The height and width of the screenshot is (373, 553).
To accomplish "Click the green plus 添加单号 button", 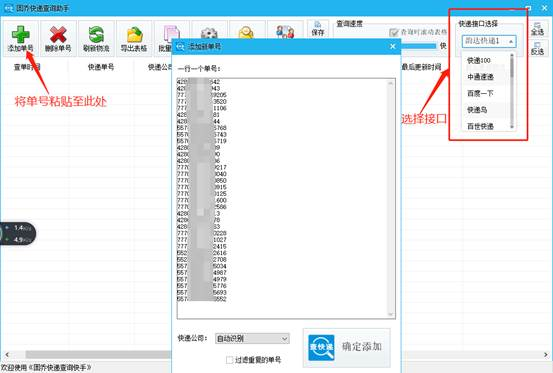I will 21,38.
